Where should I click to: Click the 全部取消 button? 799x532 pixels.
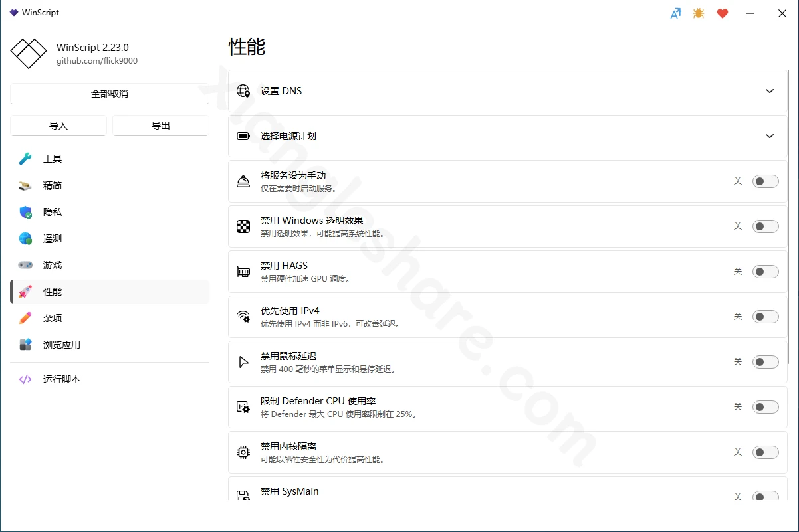pyautogui.click(x=110, y=94)
